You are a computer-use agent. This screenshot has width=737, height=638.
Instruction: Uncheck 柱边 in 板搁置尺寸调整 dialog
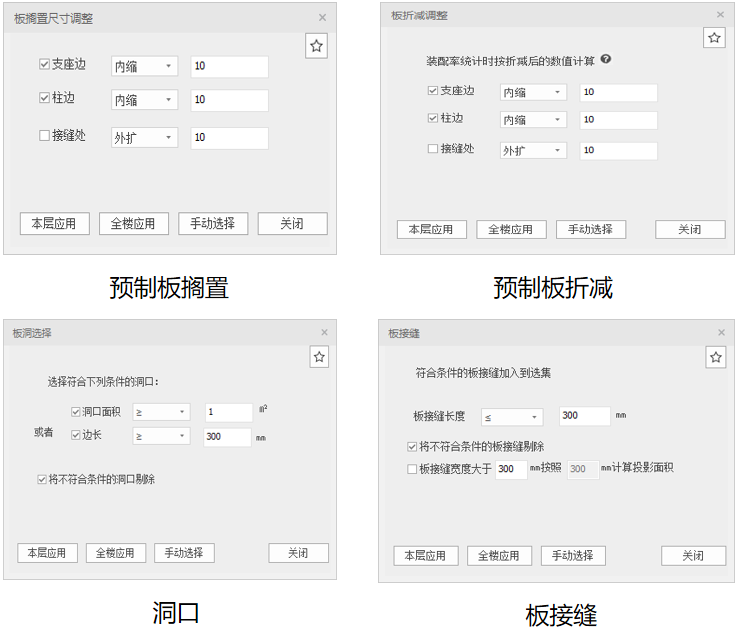tap(44, 98)
